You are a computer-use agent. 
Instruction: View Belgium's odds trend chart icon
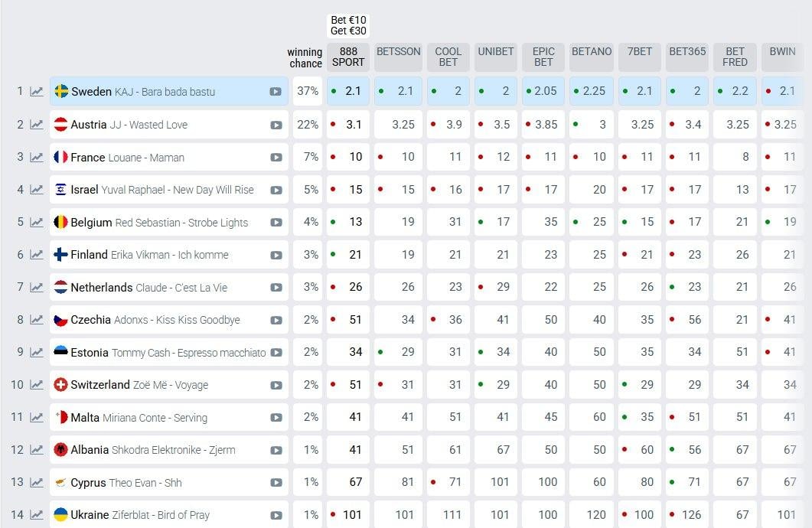point(36,223)
